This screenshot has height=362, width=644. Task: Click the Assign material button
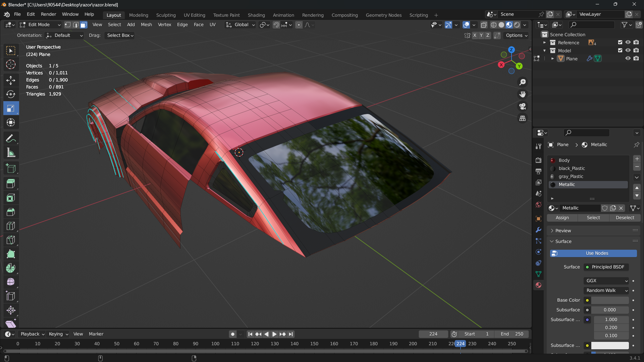[562, 218]
